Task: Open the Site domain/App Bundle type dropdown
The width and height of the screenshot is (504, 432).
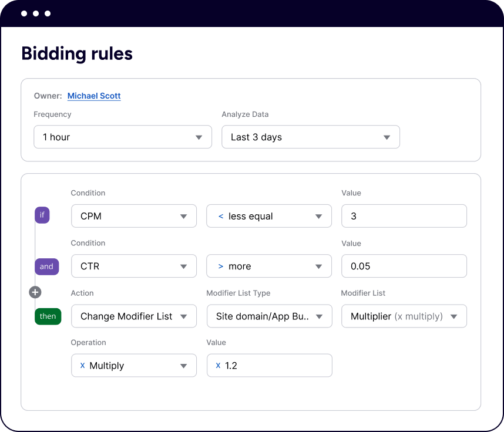Action: 268,316
